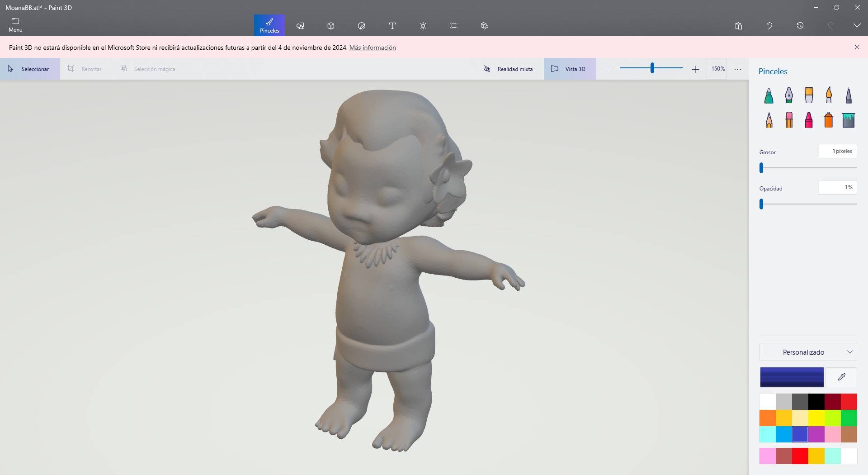Click Selección mágica button
Viewport: 868px width, 475px height.
pos(147,69)
